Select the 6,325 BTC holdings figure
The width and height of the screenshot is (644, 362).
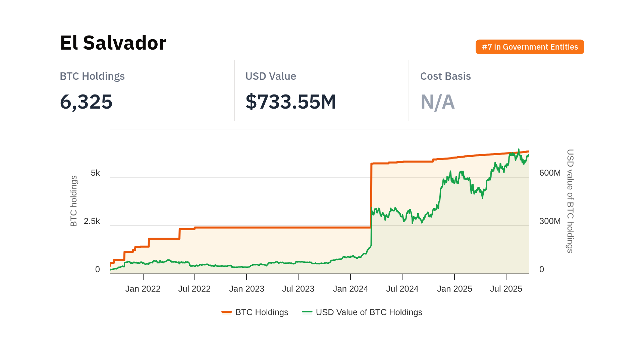[x=86, y=102]
